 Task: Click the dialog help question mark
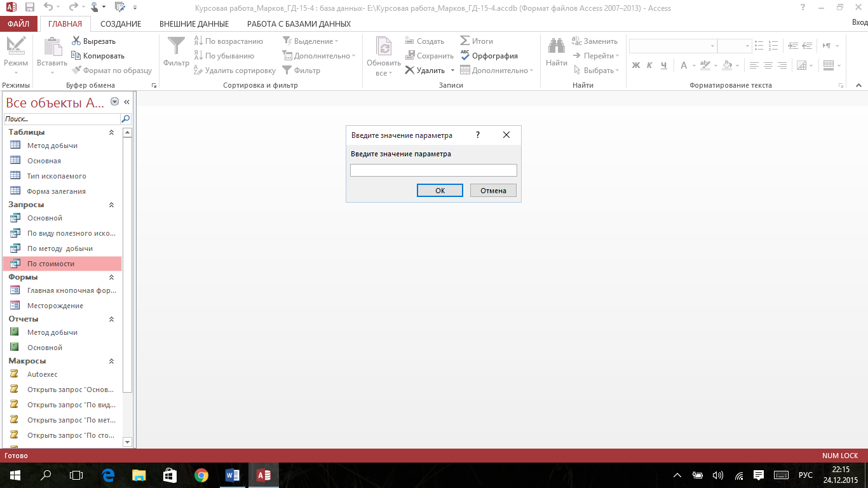tap(477, 135)
